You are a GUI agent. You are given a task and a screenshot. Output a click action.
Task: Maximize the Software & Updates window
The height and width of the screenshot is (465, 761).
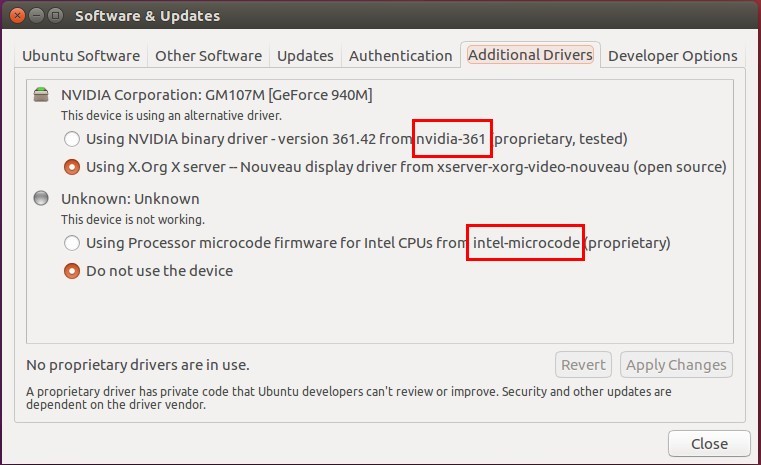coord(56,16)
